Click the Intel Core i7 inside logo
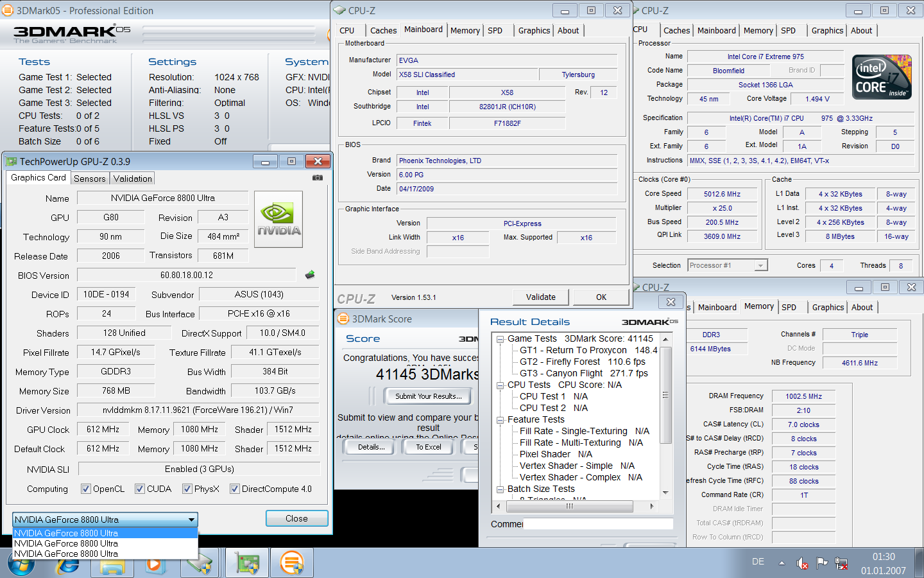Image resolution: width=924 pixels, height=578 pixels. click(x=882, y=77)
